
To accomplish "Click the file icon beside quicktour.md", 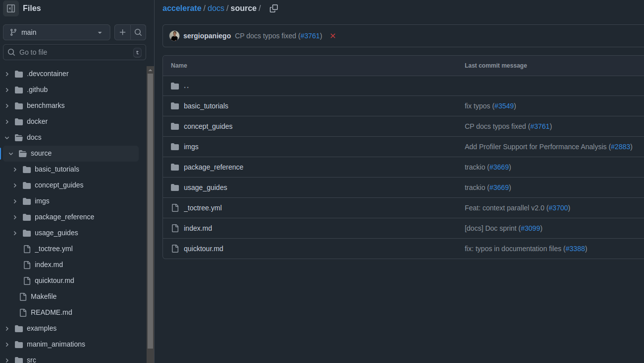I will pyautogui.click(x=174, y=248).
